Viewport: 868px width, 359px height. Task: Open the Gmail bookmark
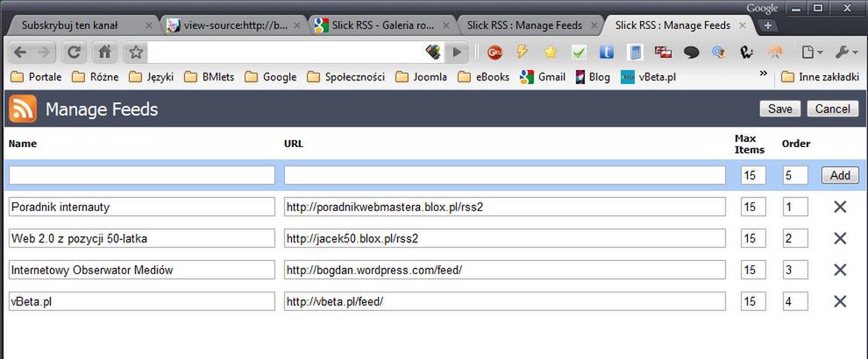click(x=543, y=77)
